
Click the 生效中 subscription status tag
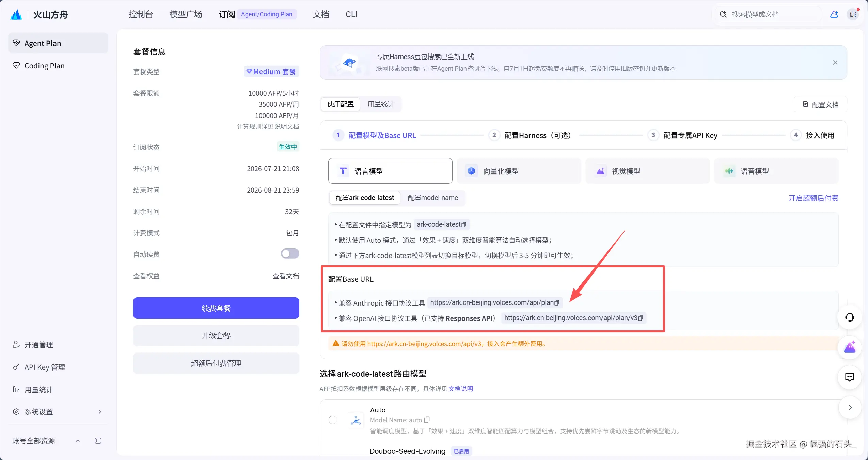point(288,147)
